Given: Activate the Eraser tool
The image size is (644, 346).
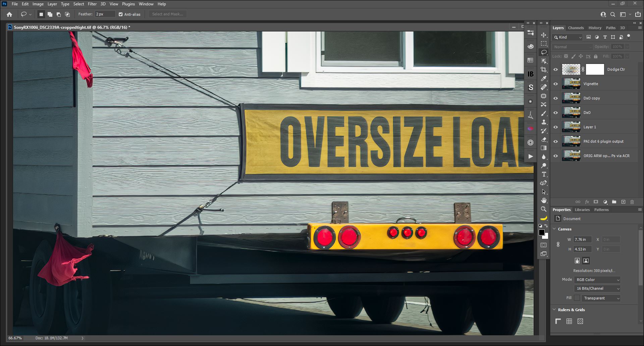Looking at the screenshot, I should pyautogui.click(x=544, y=139).
